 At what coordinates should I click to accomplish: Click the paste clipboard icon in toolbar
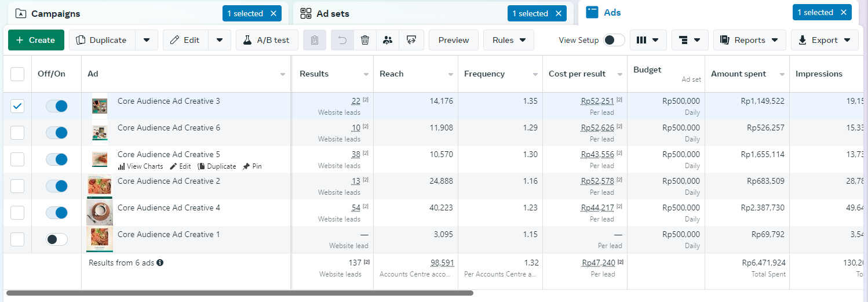[x=314, y=40]
